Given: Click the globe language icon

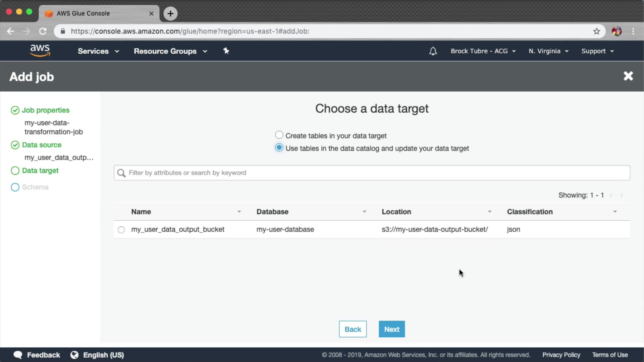Looking at the screenshot, I should click(74, 355).
